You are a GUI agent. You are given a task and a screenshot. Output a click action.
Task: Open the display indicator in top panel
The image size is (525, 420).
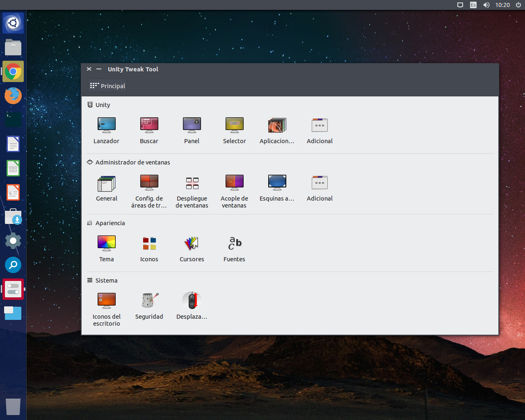[x=460, y=5]
